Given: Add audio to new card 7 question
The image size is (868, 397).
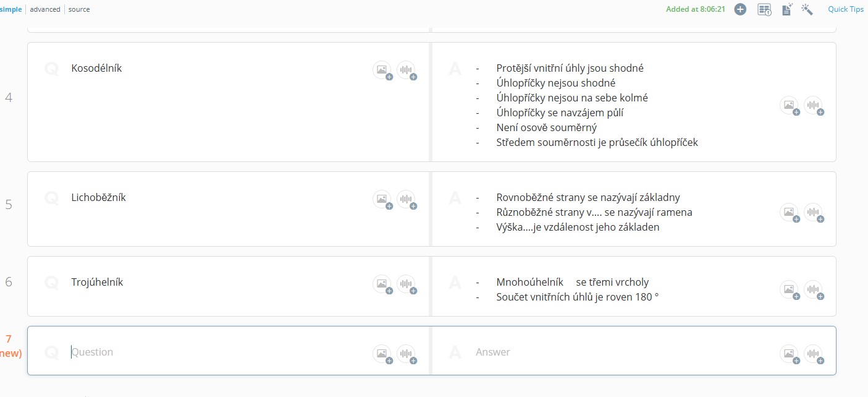Looking at the screenshot, I should tap(406, 354).
